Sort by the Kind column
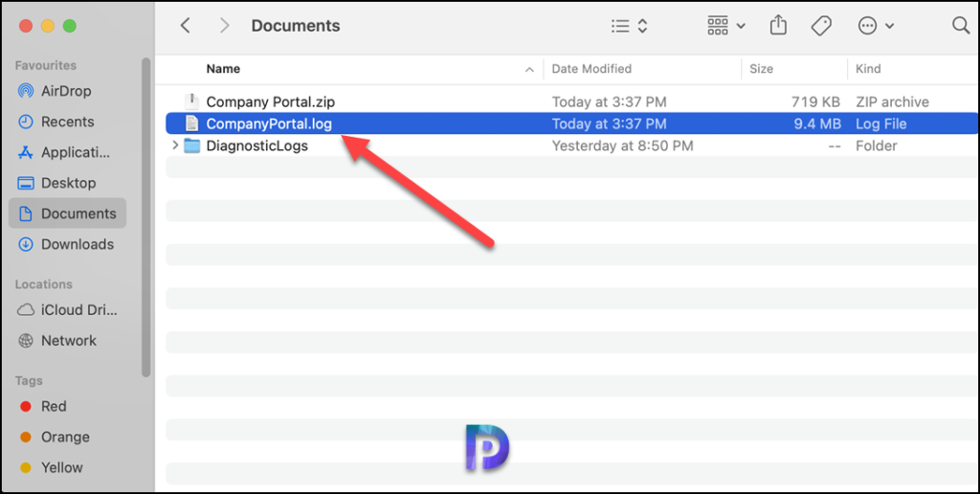Viewport: 980px width, 494px height. (x=868, y=69)
